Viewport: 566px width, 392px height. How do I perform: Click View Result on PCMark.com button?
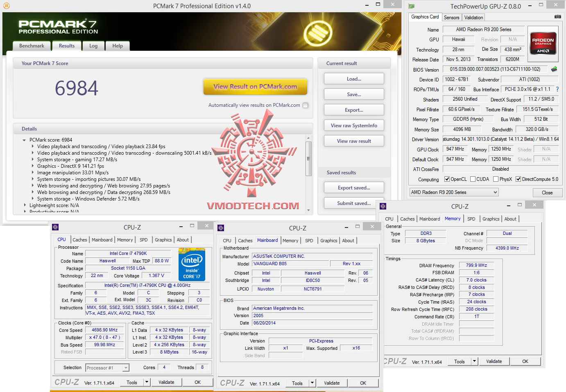point(255,86)
